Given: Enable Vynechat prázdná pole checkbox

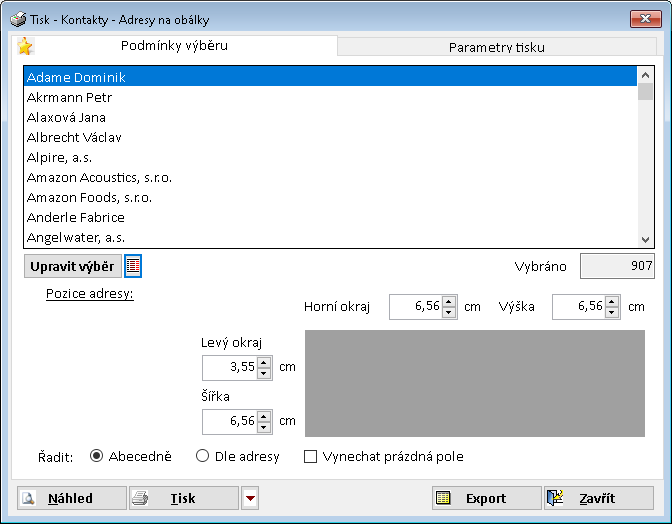Looking at the screenshot, I should tap(310, 457).
